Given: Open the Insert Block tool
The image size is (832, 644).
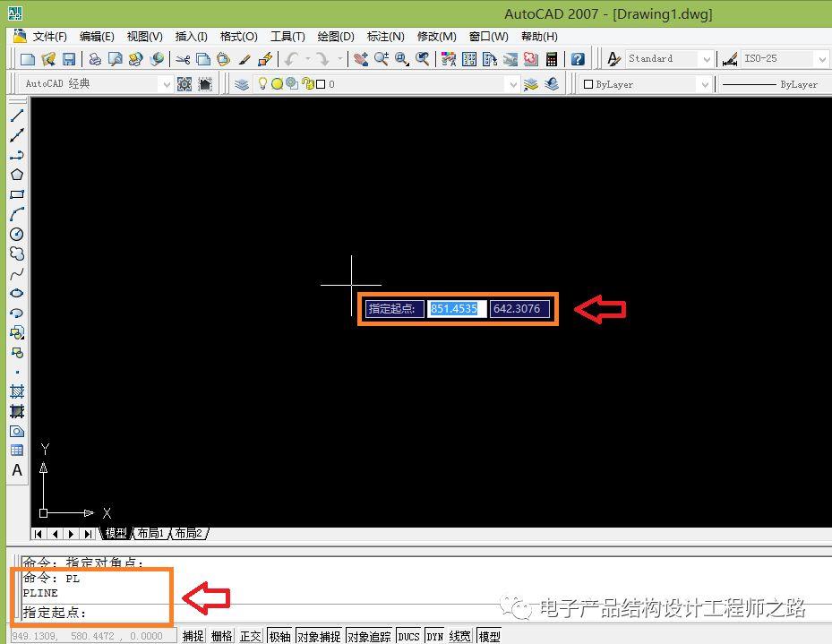Looking at the screenshot, I should [x=17, y=332].
